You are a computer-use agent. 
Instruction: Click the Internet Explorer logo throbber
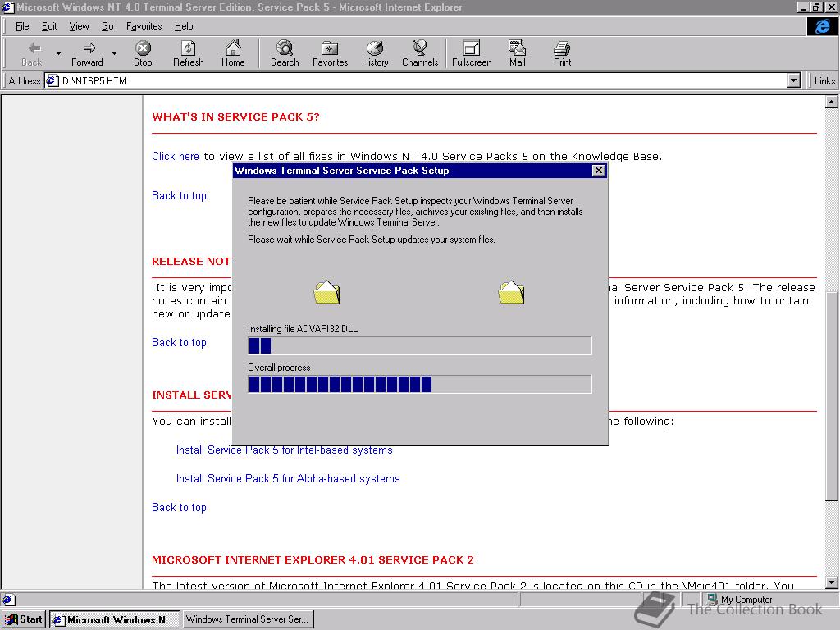822,26
